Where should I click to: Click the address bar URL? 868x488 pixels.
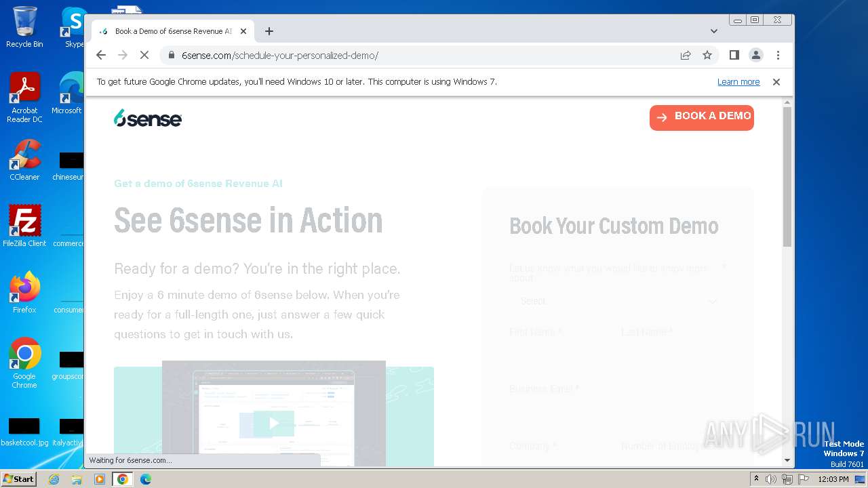[279, 56]
